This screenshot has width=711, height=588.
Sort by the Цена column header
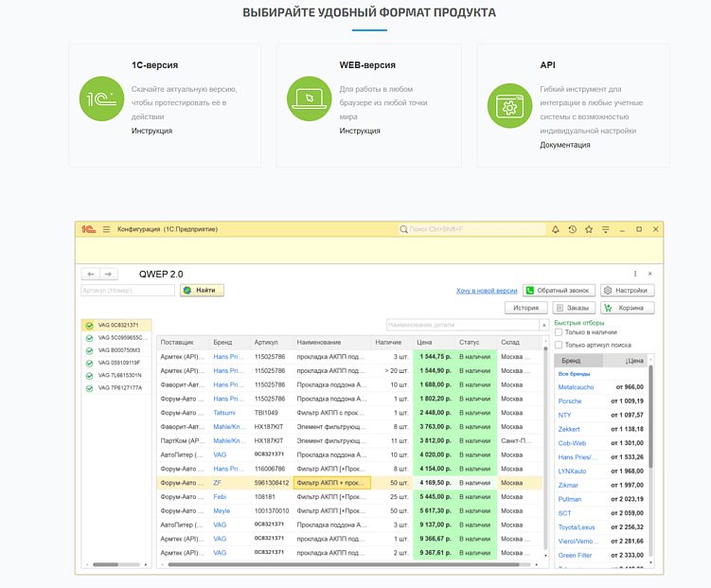[425, 342]
